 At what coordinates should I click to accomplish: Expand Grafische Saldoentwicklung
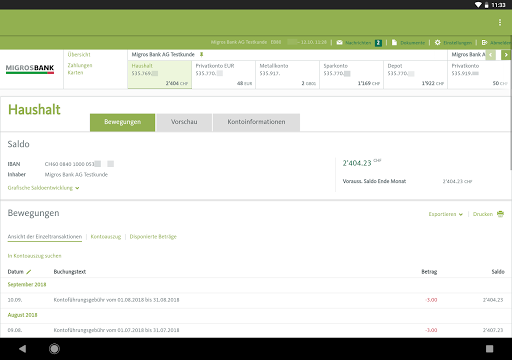pos(43,188)
